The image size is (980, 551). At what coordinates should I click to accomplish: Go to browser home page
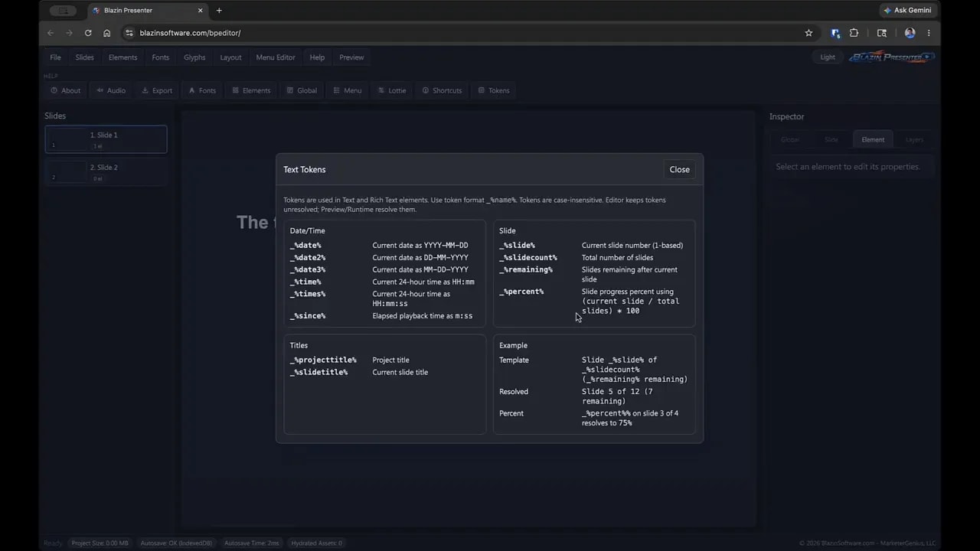pyautogui.click(x=107, y=33)
